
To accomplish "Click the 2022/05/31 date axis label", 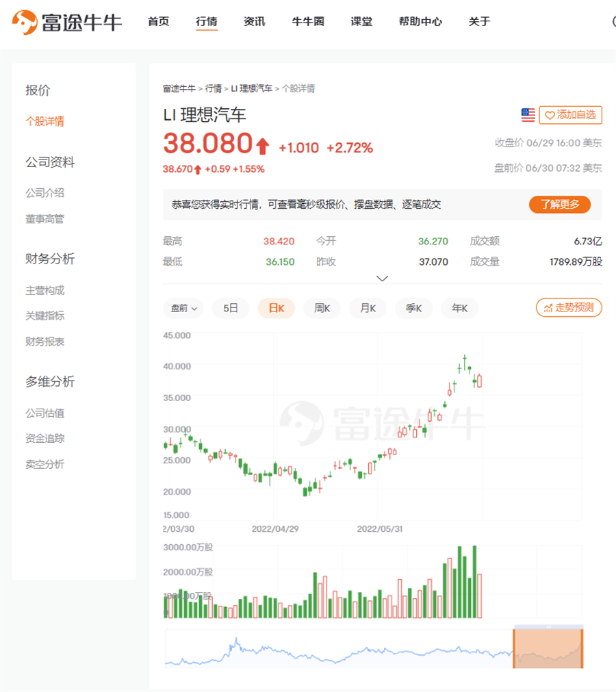I will pyautogui.click(x=380, y=528).
